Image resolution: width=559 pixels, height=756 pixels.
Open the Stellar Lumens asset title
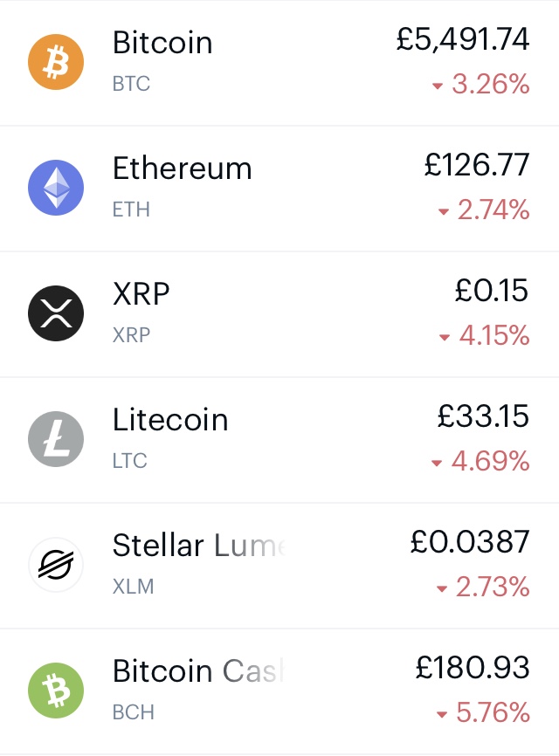[199, 546]
